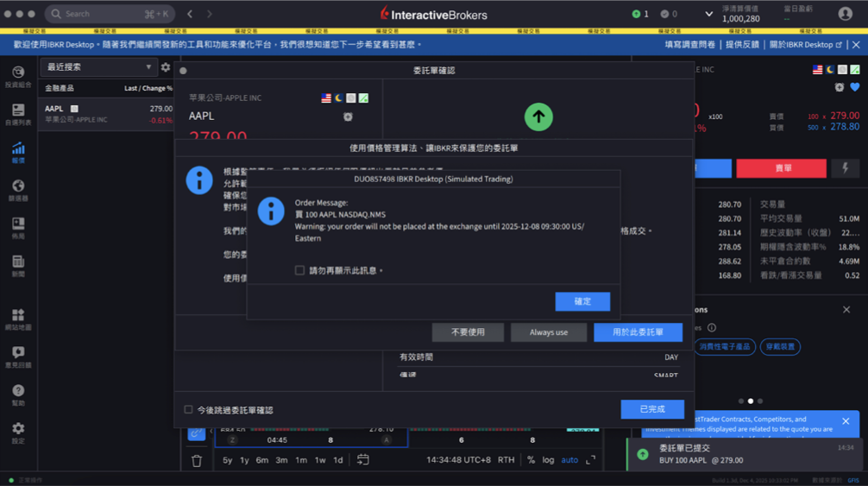Toggle percent scale on the chart
The width and height of the screenshot is (868, 486).
coord(531,460)
